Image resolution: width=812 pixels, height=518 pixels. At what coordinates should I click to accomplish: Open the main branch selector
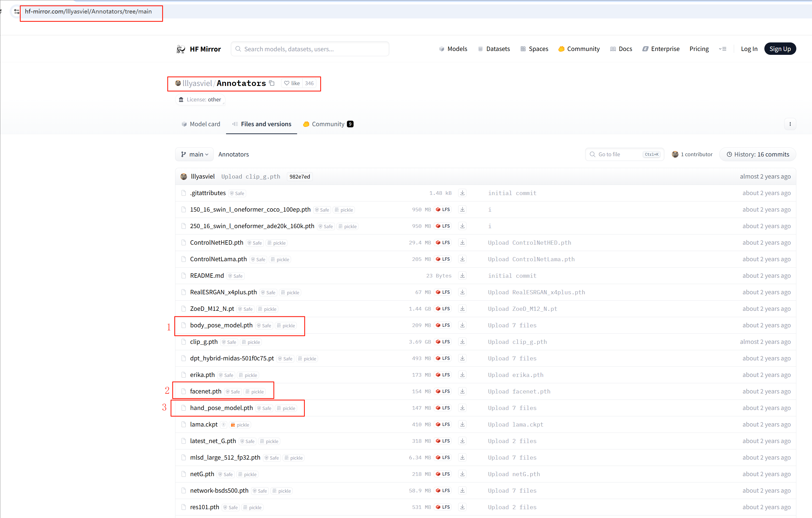194,154
